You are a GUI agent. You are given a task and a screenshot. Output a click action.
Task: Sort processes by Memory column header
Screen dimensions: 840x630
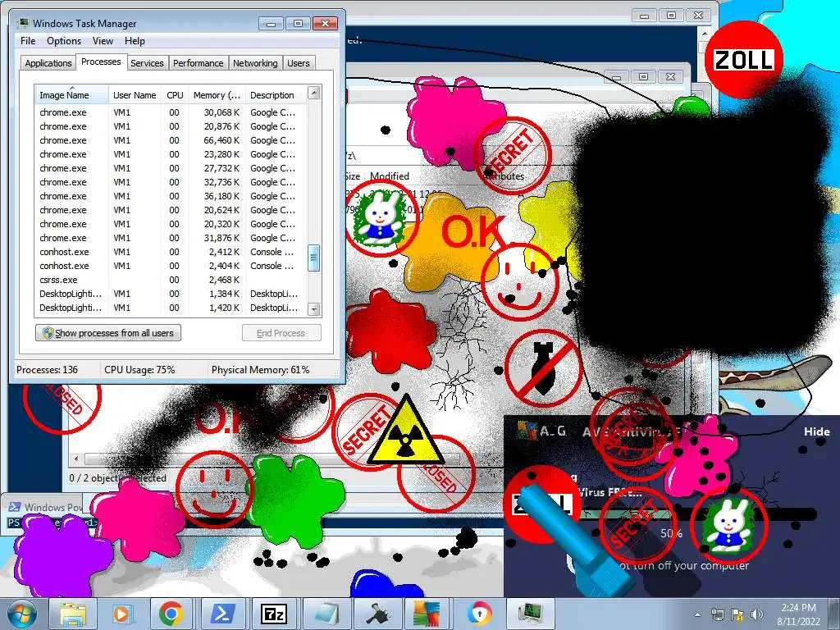pos(217,95)
